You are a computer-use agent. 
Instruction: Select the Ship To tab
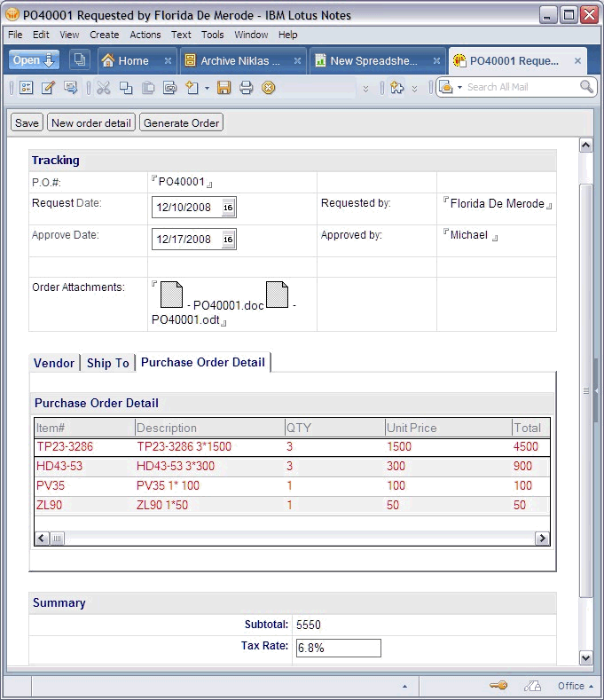tap(108, 363)
